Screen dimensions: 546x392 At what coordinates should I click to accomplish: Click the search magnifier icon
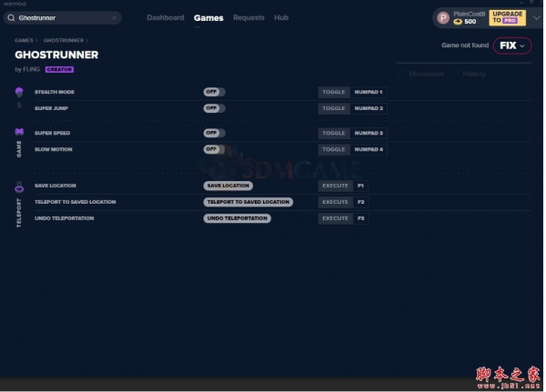pyautogui.click(x=11, y=18)
